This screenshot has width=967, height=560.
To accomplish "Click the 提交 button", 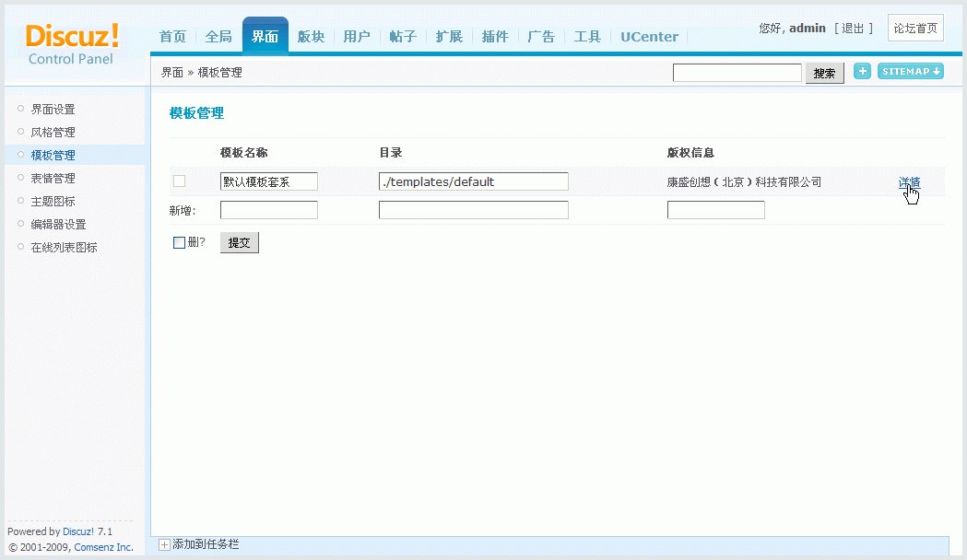I will 240,243.
